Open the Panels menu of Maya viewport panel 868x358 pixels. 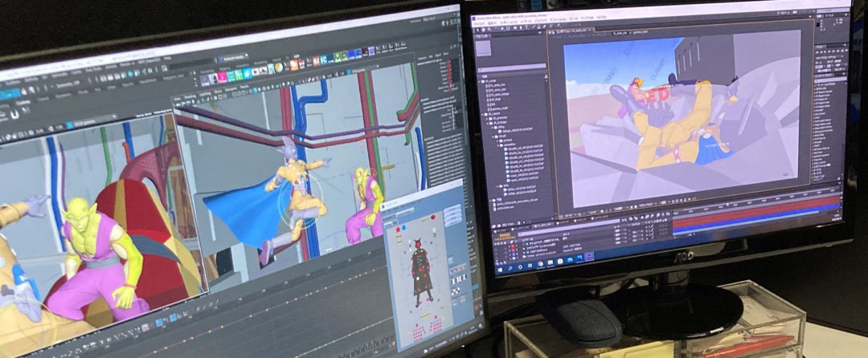point(244,87)
